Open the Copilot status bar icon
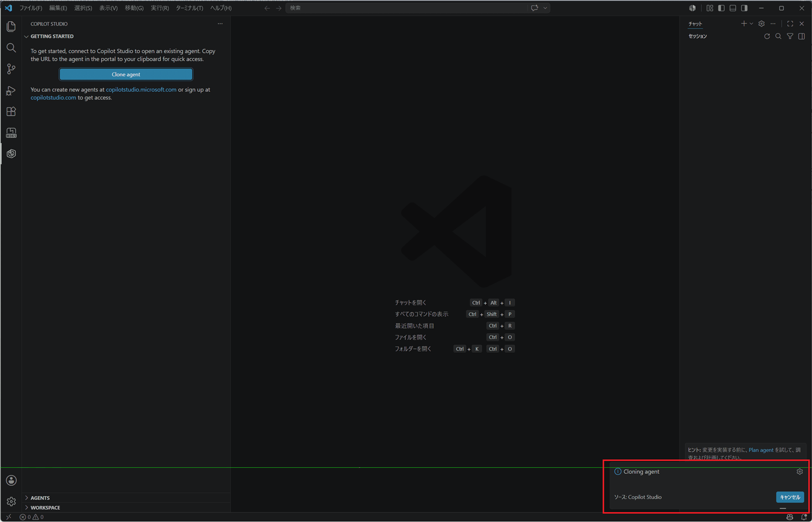This screenshot has width=812, height=522. coord(790,517)
